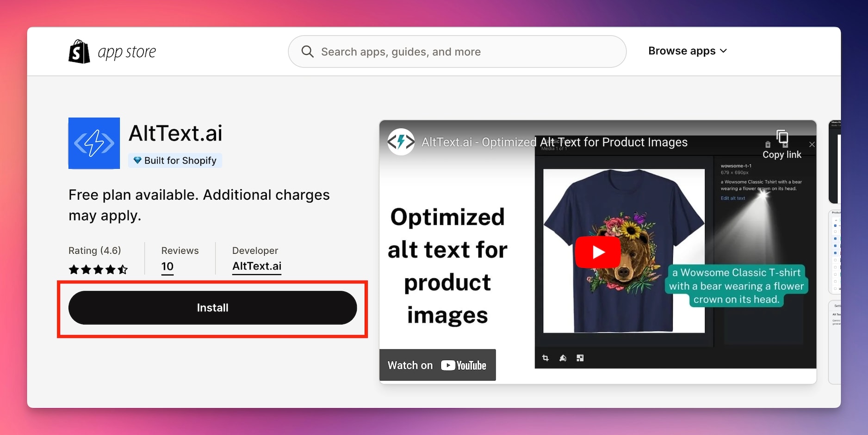Viewport: 868px width, 435px height.
Task: Click the Install button
Action: point(212,307)
